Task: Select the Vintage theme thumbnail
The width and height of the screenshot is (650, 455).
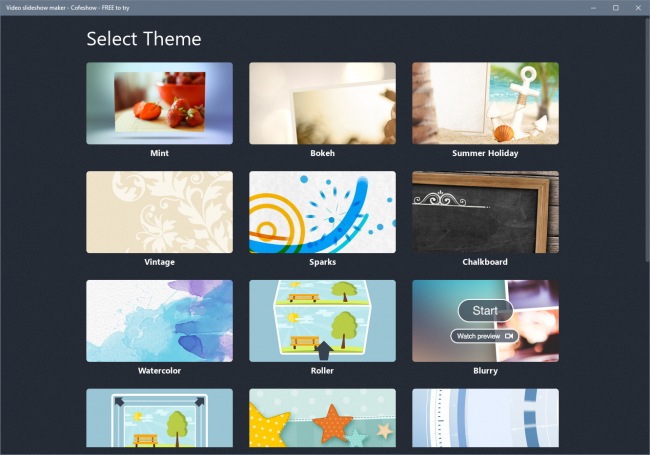Action: tap(160, 212)
